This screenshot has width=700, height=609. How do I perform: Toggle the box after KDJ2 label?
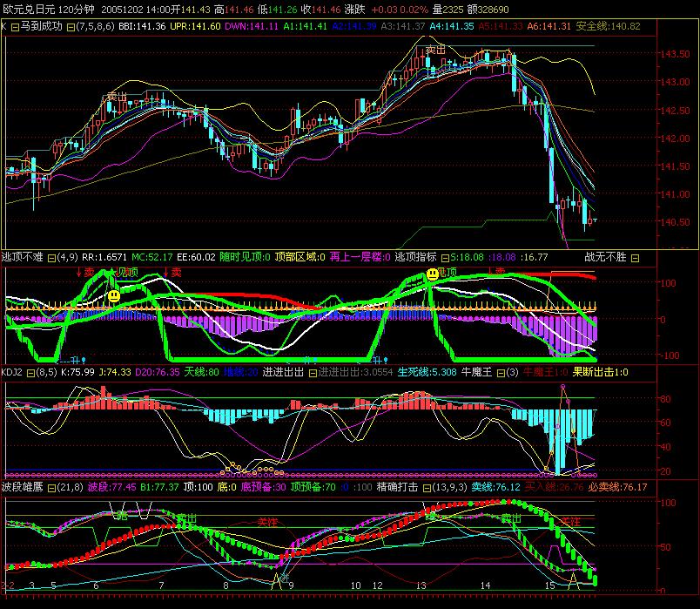point(30,373)
